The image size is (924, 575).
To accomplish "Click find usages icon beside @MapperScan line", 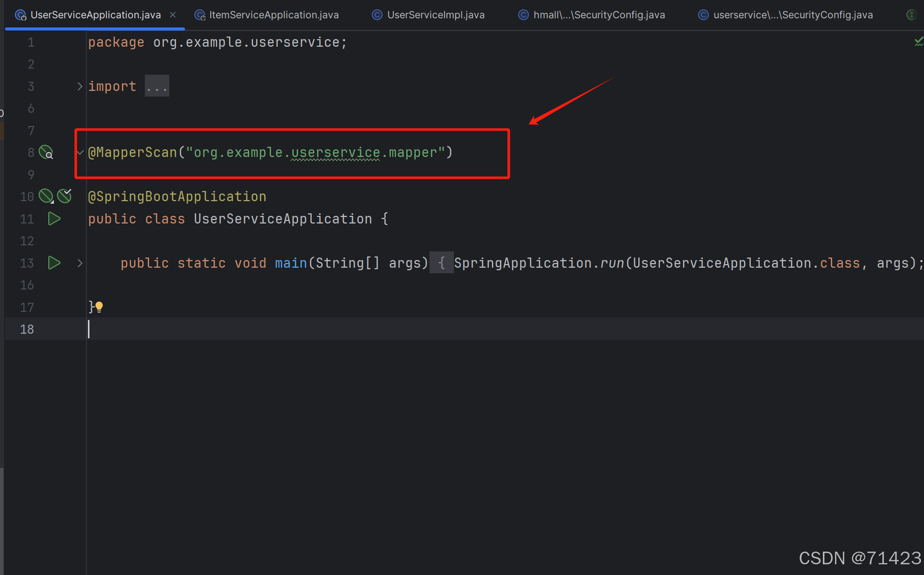I will click(x=46, y=152).
